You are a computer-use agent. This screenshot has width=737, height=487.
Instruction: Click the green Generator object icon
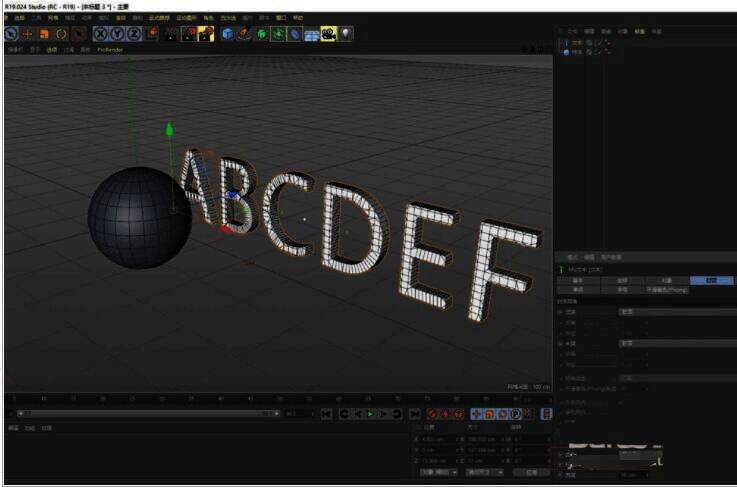(x=261, y=34)
